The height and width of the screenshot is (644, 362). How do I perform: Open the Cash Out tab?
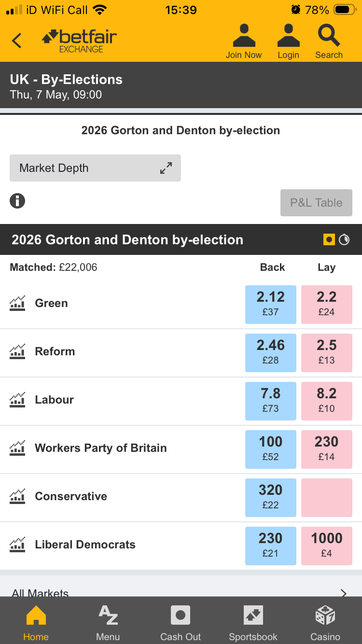pos(181,623)
